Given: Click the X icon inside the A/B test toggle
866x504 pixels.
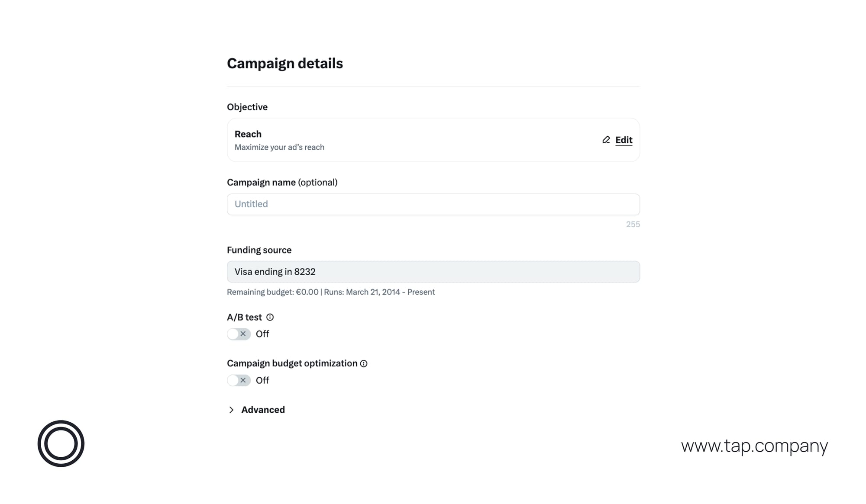Looking at the screenshot, I should (243, 334).
